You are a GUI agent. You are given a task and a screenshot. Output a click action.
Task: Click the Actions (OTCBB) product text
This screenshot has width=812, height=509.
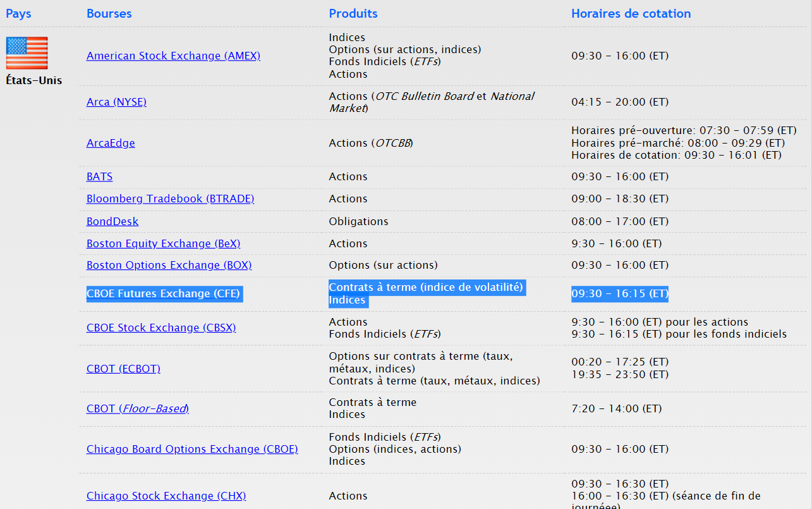tap(371, 143)
